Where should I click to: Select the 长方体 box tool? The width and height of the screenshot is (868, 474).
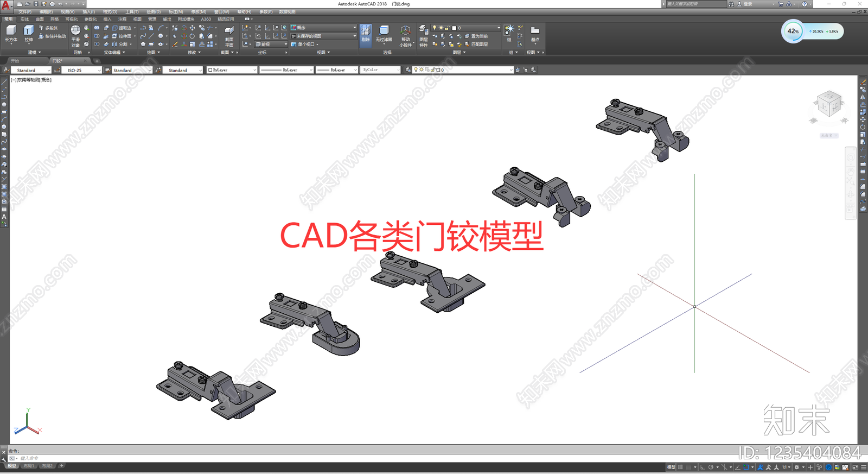click(11, 33)
